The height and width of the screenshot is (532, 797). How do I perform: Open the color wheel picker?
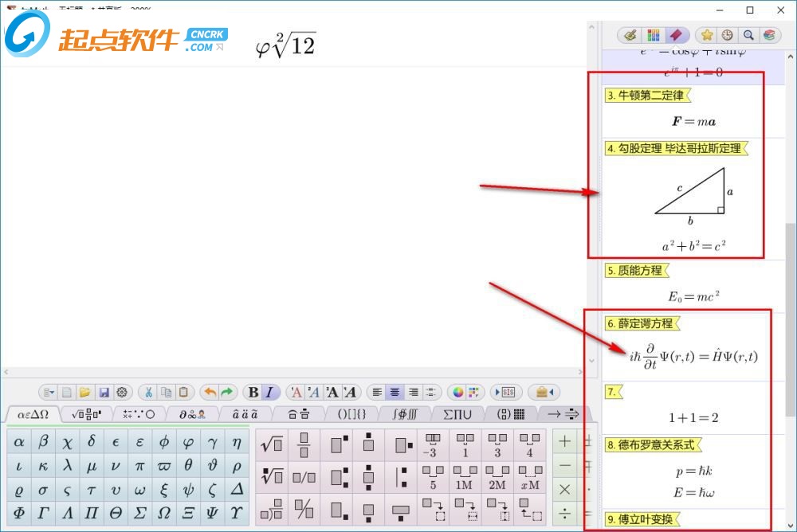(x=458, y=393)
